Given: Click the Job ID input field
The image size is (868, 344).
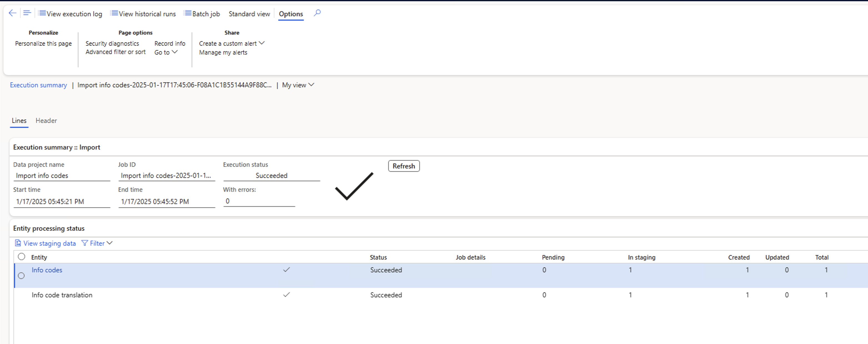Looking at the screenshot, I should [166, 176].
